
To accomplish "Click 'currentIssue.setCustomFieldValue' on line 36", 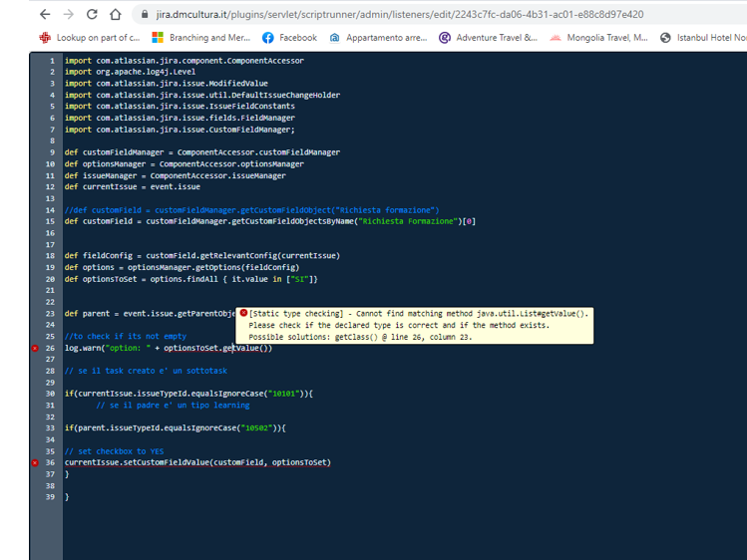I will pos(138,462).
